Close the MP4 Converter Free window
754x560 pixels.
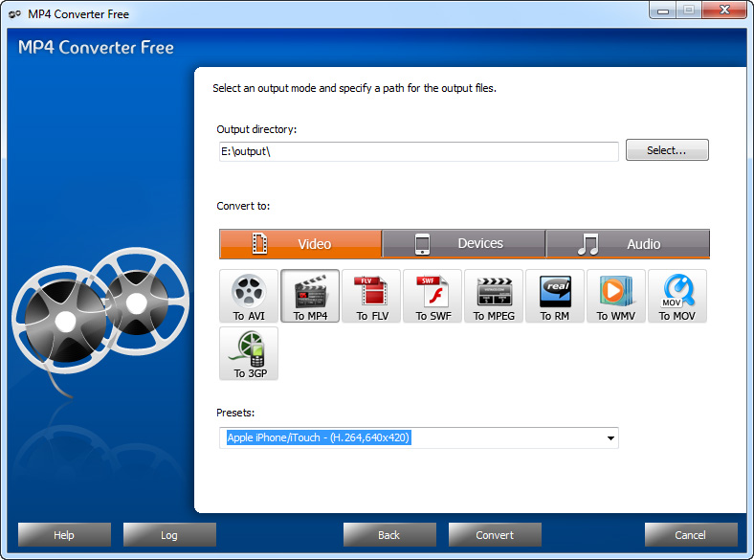(x=724, y=11)
